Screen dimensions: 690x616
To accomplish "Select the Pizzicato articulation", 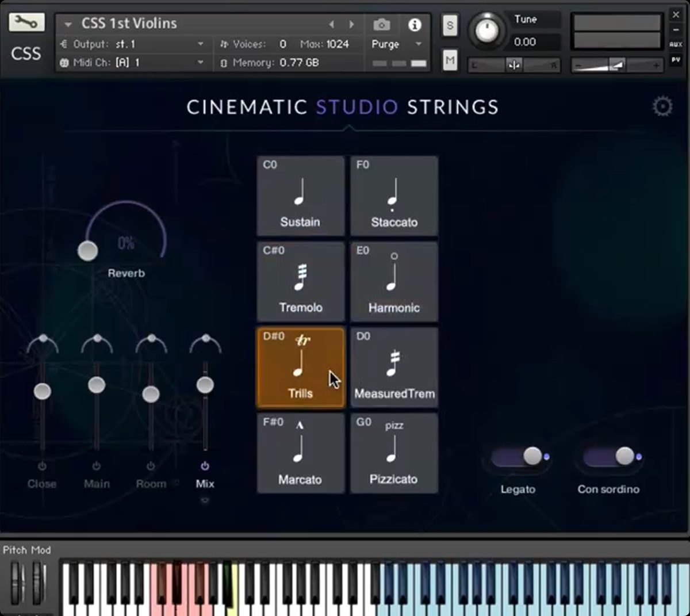I will click(x=394, y=454).
